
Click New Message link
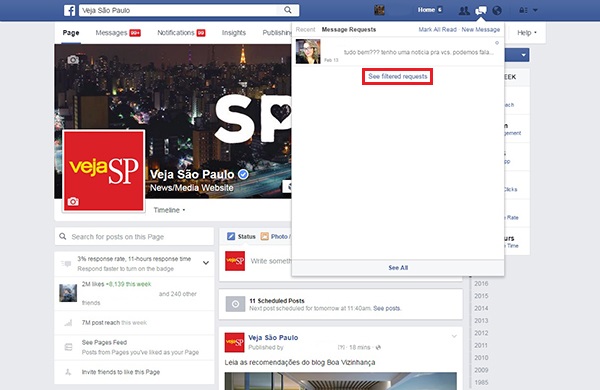tap(481, 29)
